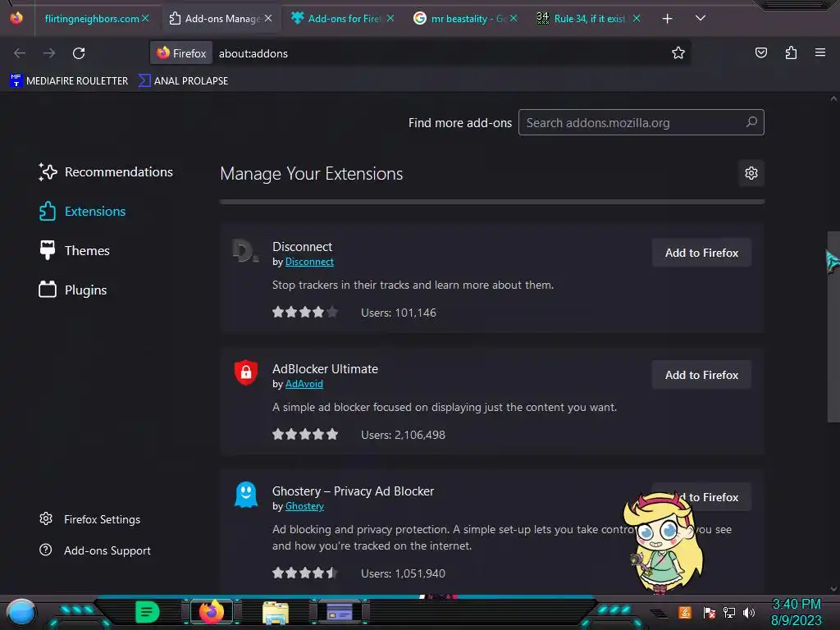
Task: Click the Ghostery ghost icon
Action: pyautogui.click(x=246, y=495)
